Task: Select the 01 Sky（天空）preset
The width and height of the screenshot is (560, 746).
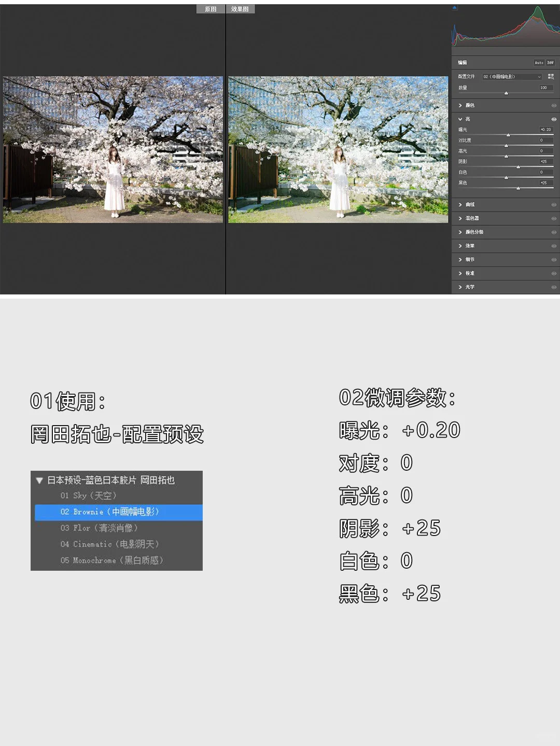Action: [118, 496]
